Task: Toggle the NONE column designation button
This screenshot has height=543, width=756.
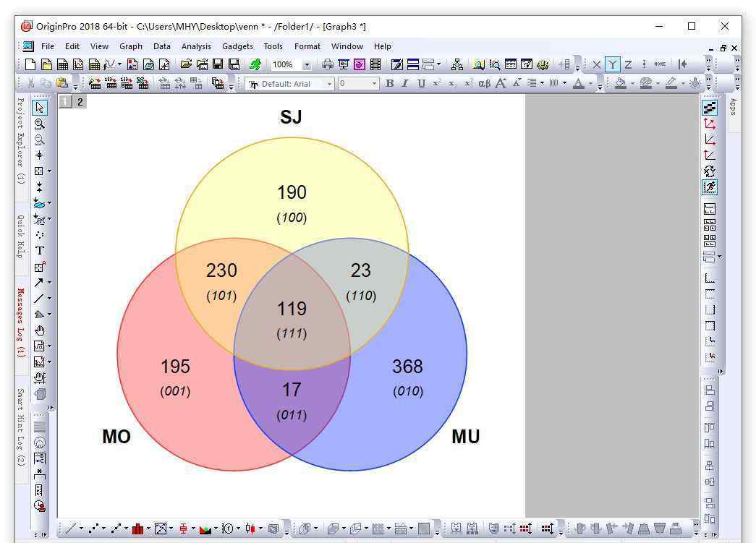Action: click(660, 64)
